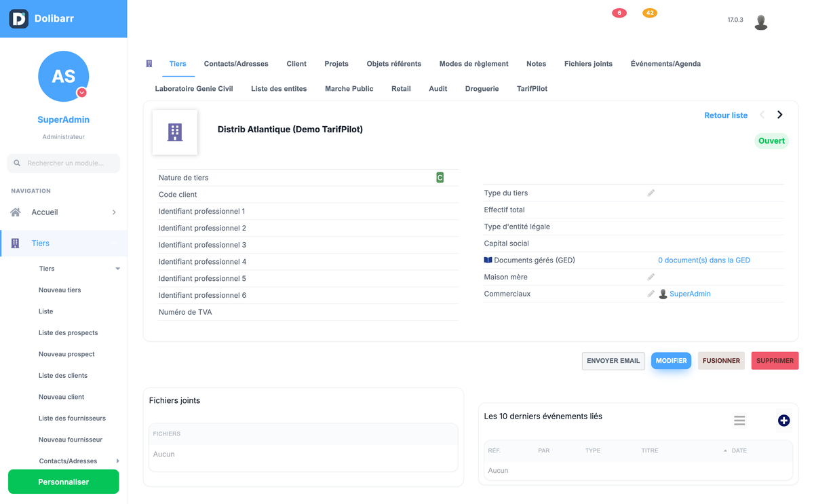Edit the Commerciaux pencil icon

pos(651,294)
